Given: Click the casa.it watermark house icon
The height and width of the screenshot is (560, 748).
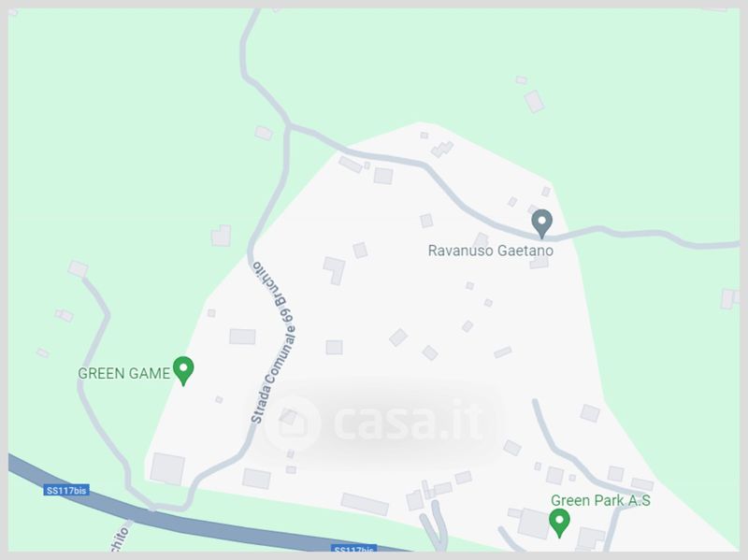Looking at the screenshot, I should tap(292, 423).
